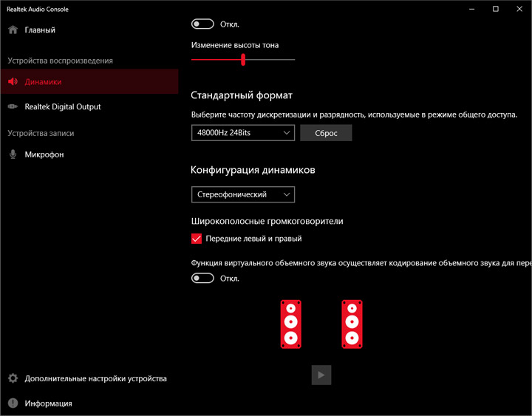Click the exclamation icon next to Информация
Image resolution: width=532 pixels, height=416 pixels.
[x=13, y=403]
